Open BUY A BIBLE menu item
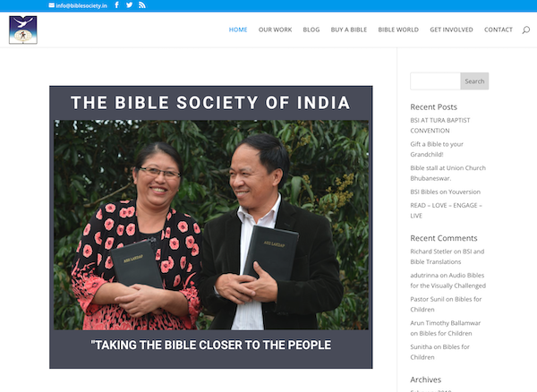Screen dimensions: 537x392 (349, 30)
